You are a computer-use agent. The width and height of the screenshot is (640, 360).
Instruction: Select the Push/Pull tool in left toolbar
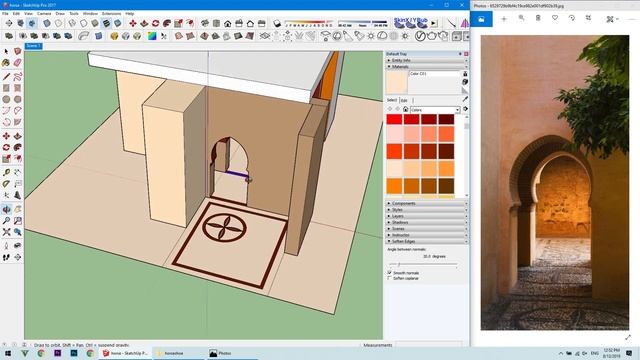(17, 136)
